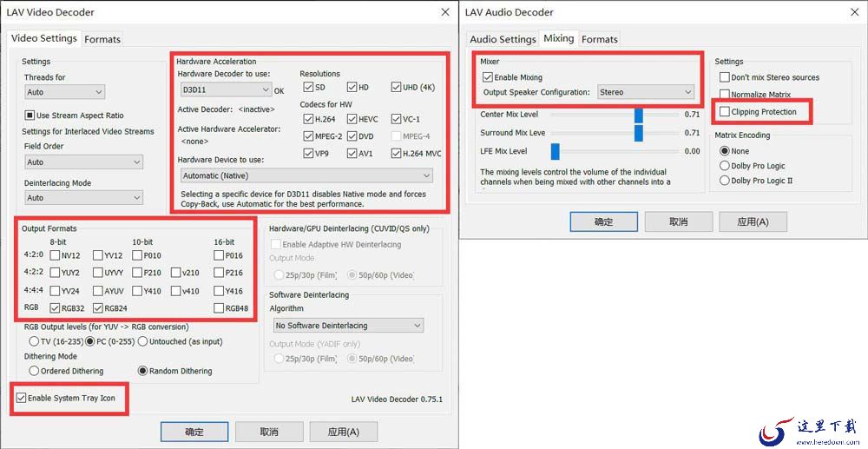The image size is (868, 449).
Task: Enable the P010 10-bit output format
Action: click(x=137, y=256)
